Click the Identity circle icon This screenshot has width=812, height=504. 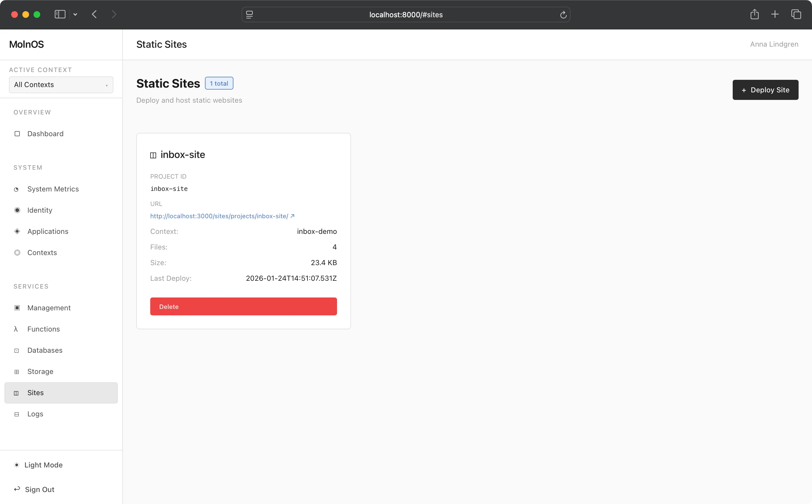point(17,210)
